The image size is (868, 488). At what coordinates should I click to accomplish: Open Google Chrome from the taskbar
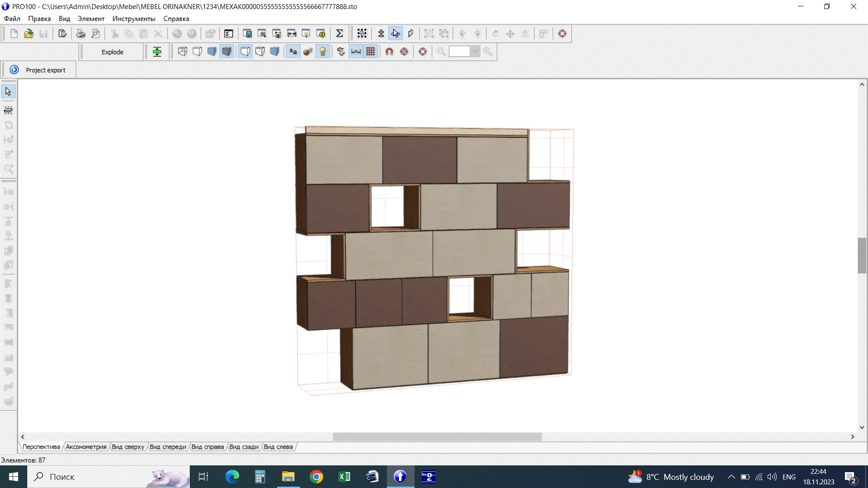[316, 477]
